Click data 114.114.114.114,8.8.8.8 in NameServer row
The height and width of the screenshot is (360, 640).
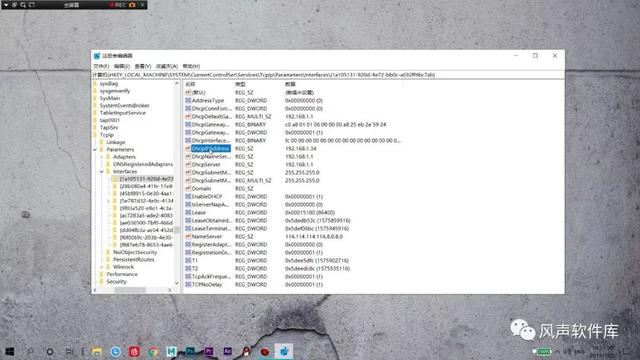pos(314,236)
